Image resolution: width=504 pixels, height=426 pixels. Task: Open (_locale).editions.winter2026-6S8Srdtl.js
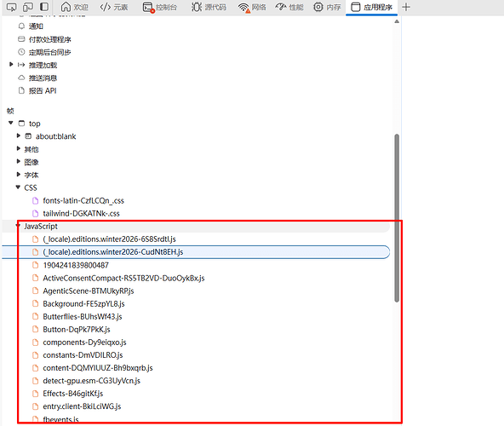pyautogui.click(x=109, y=239)
